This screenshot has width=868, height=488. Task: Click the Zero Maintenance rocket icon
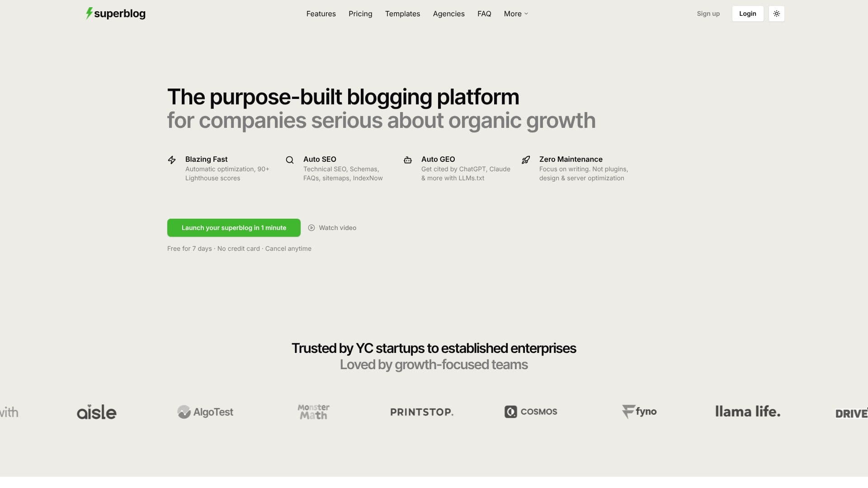(526, 160)
